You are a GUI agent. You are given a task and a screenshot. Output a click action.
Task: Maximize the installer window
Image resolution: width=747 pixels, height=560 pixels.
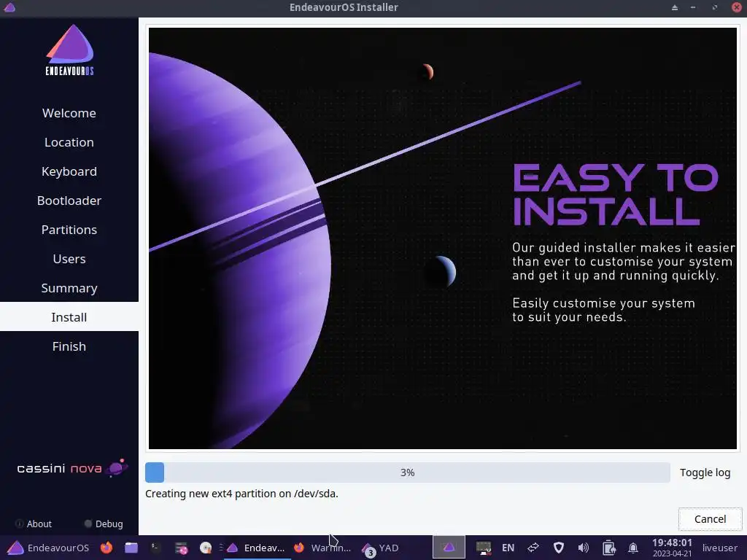coord(715,7)
